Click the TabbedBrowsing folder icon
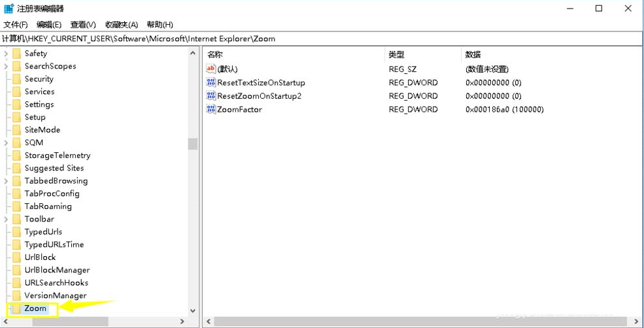The image size is (644, 328). pos(16,180)
